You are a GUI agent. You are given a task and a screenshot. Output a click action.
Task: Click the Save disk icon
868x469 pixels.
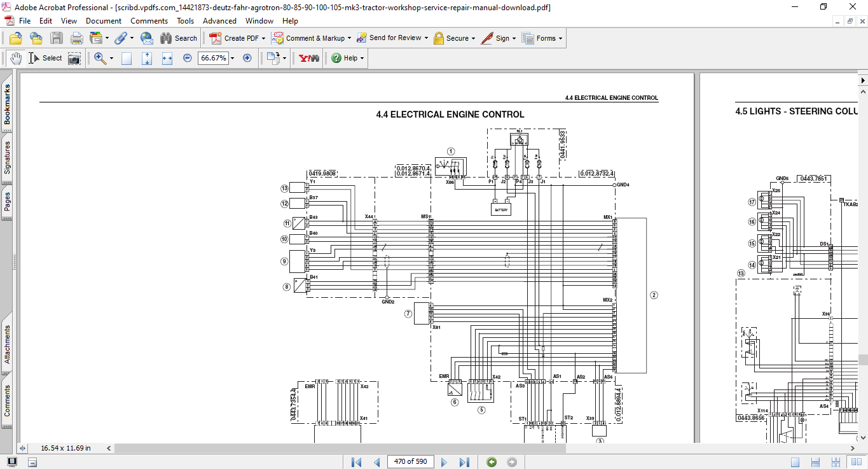coord(57,38)
